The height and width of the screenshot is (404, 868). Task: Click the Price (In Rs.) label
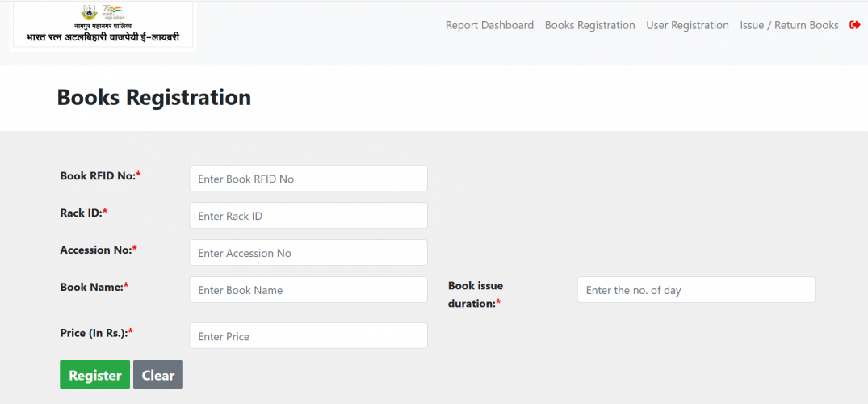(97, 333)
